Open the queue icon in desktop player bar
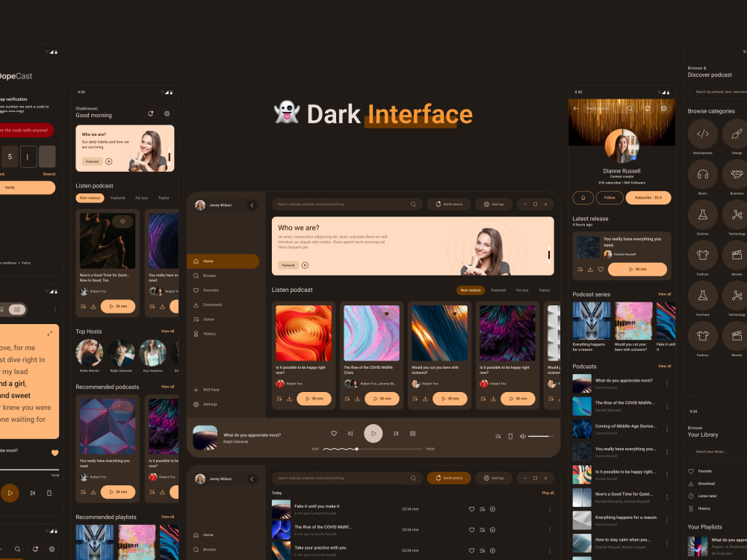Screen dimensions: 747x560 coord(498,436)
